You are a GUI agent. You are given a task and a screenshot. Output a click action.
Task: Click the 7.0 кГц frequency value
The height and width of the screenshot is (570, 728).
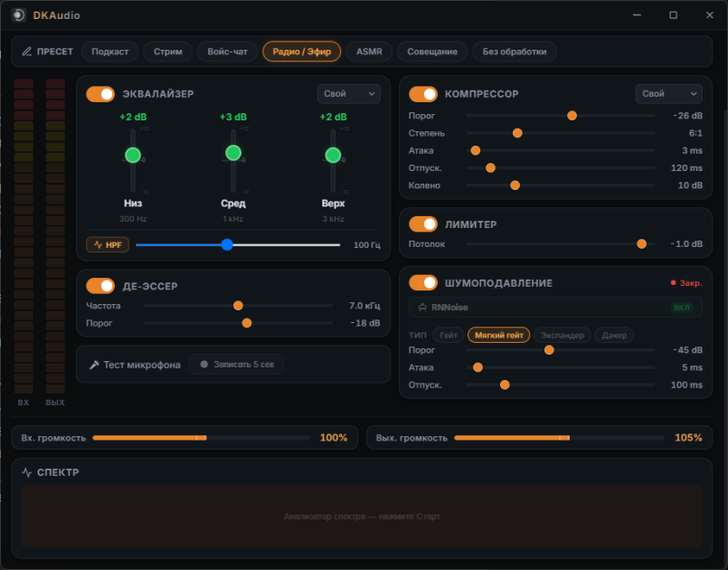pos(364,306)
